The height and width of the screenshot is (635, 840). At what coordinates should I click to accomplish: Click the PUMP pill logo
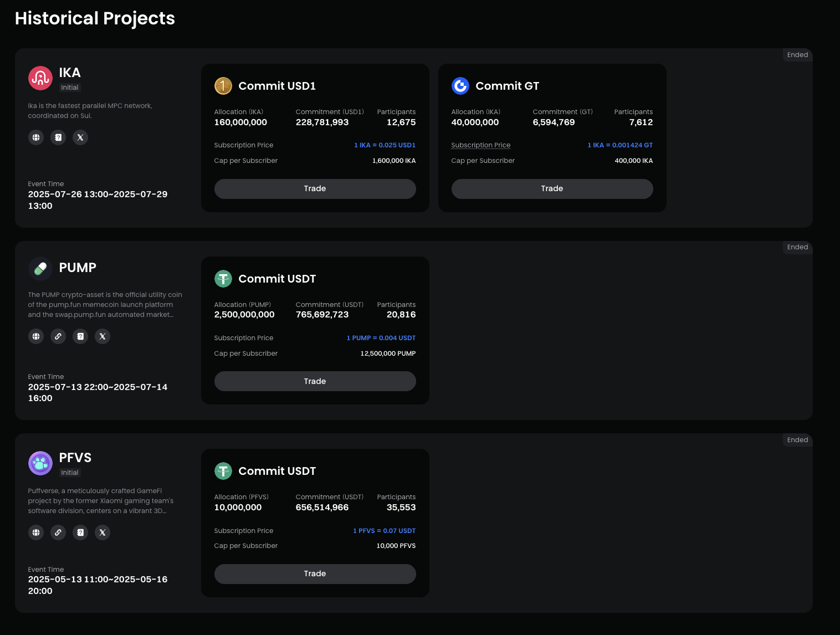40,269
